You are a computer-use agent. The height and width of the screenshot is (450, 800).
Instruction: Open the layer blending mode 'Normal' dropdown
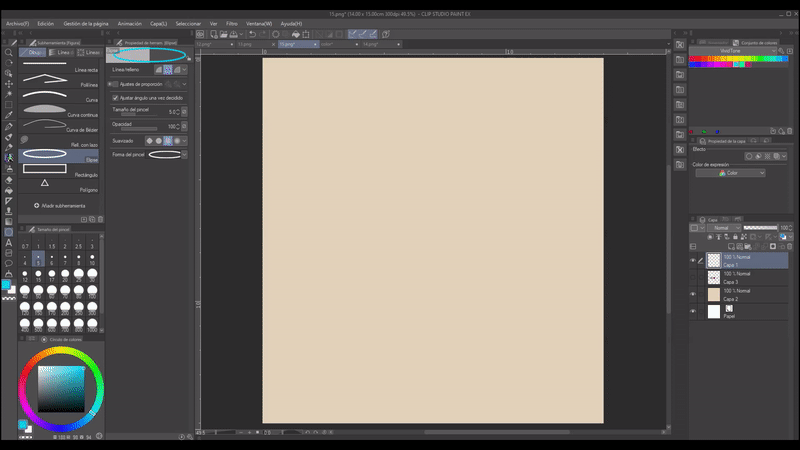point(724,228)
